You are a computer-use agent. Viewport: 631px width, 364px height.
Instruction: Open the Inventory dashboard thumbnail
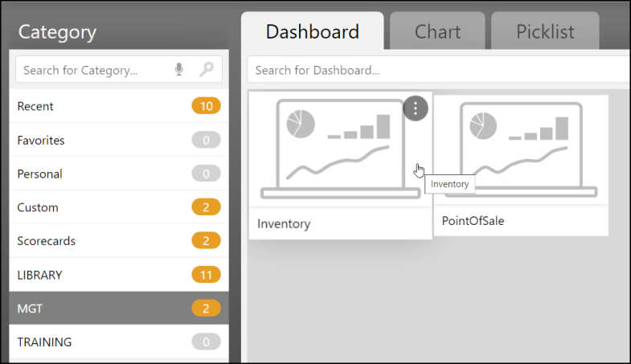(x=330, y=149)
